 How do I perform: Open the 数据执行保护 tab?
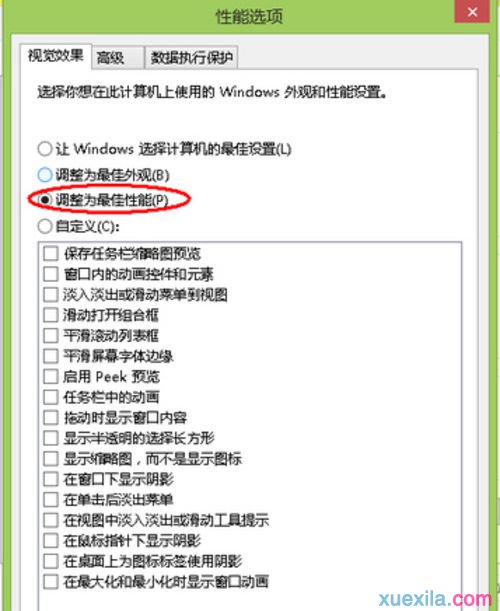coord(191,58)
